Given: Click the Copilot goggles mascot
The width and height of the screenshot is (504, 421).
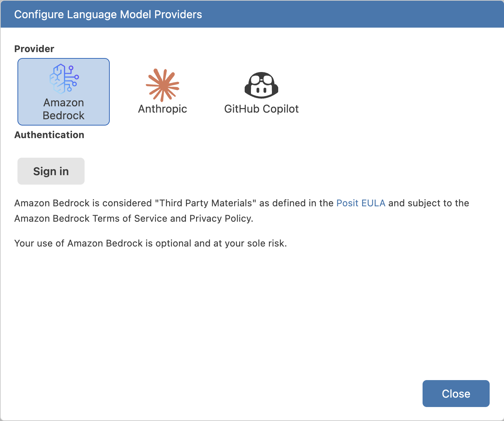Looking at the screenshot, I should click(261, 85).
